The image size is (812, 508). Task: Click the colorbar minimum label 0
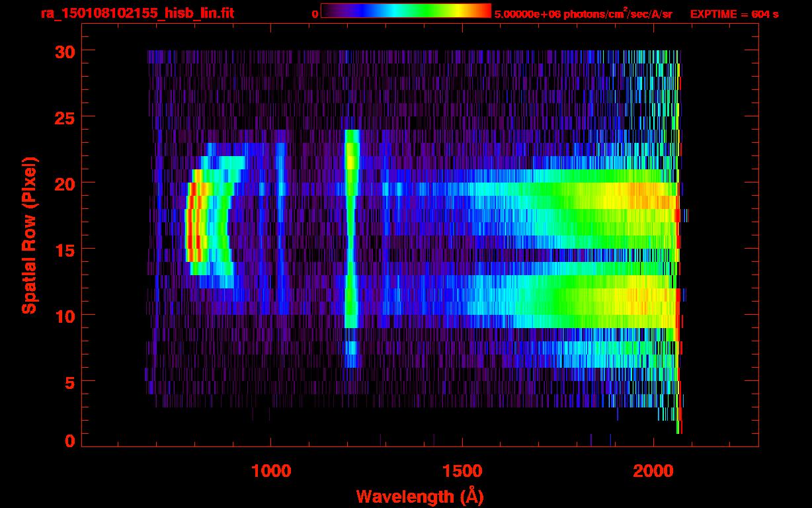315,14
